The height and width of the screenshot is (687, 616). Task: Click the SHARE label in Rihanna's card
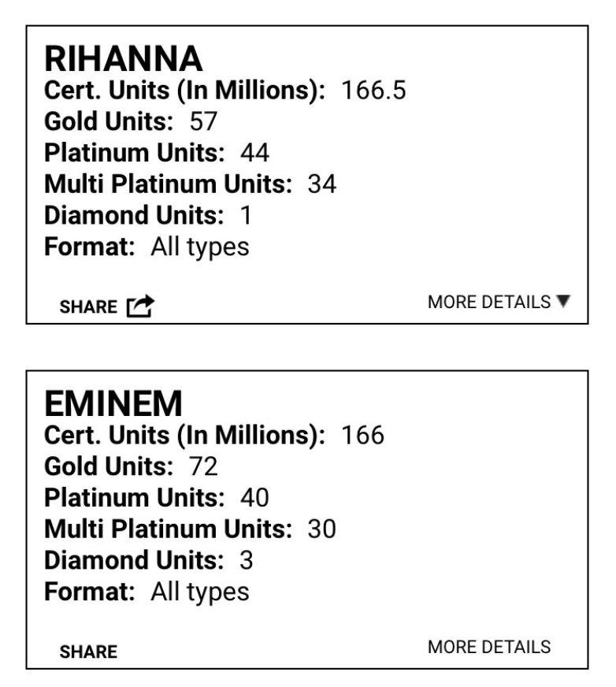point(88,306)
